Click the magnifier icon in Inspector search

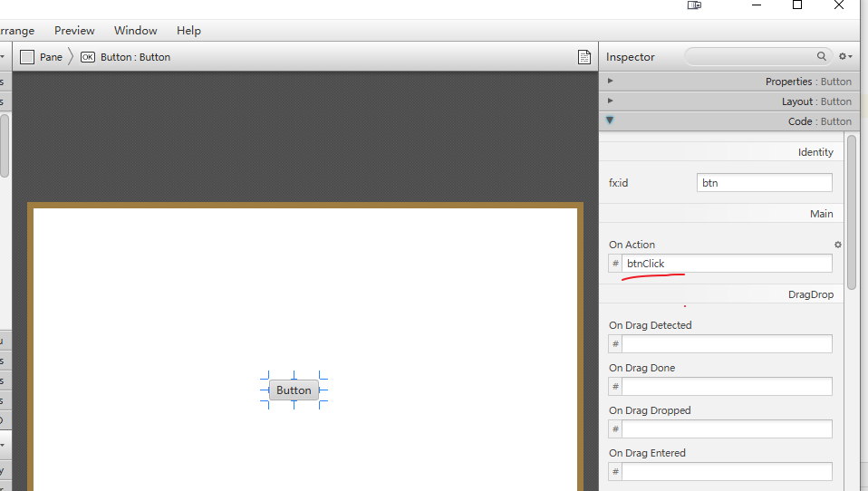[x=822, y=56]
